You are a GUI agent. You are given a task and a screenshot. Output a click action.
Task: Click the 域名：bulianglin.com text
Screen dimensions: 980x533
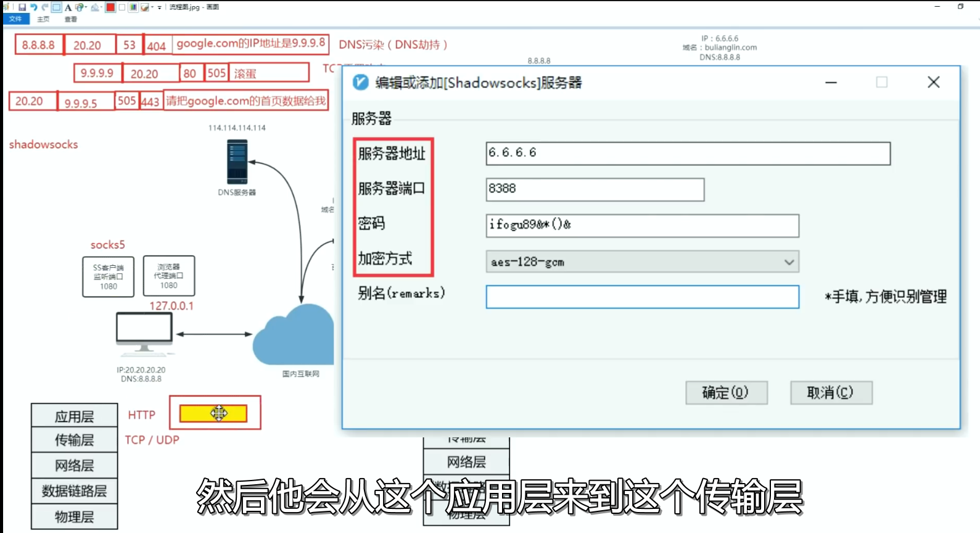[x=720, y=48]
